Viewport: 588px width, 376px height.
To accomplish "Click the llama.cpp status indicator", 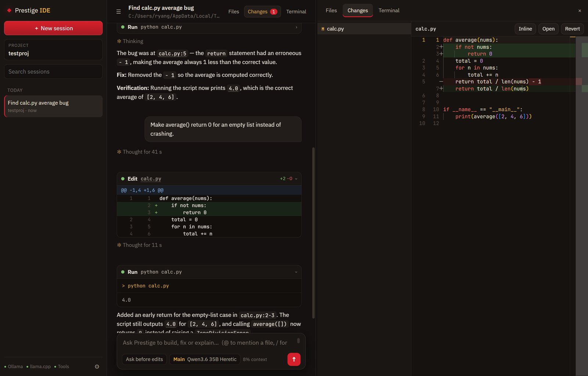I will (39, 366).
